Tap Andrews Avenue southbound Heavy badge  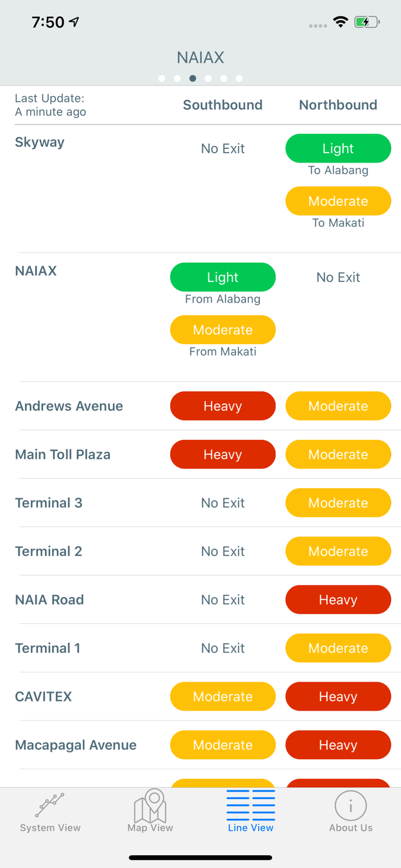223,406
